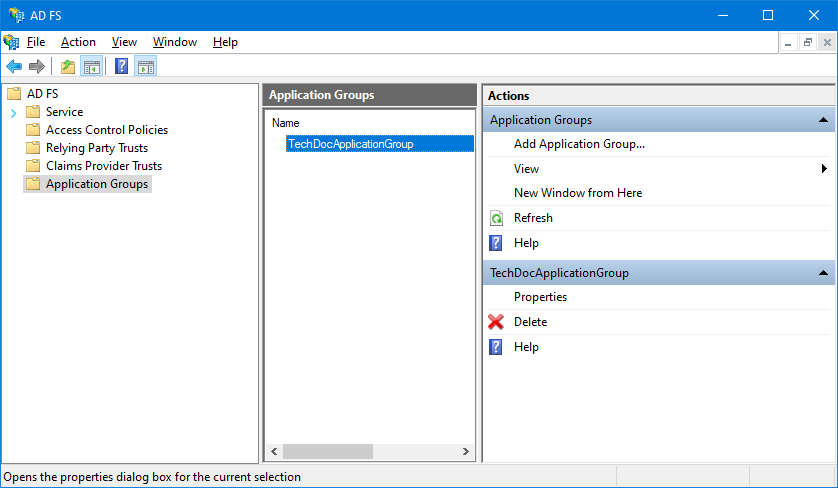Image resolution: width=838 pixels, height=488 pixels.
Task: Minimize the inner MMC child window
Action: pos(788,42)
